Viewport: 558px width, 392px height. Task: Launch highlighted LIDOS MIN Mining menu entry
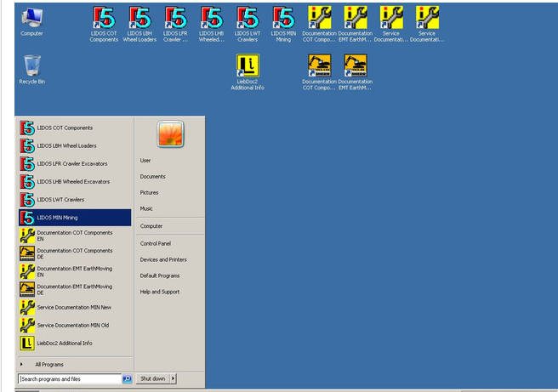(75, 218)
